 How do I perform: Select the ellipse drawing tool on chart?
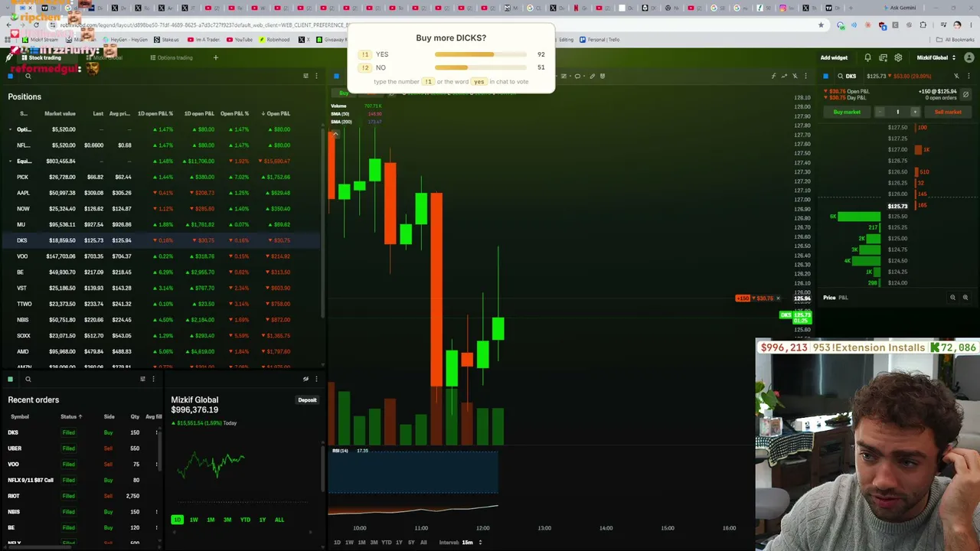tap(577, 76)
